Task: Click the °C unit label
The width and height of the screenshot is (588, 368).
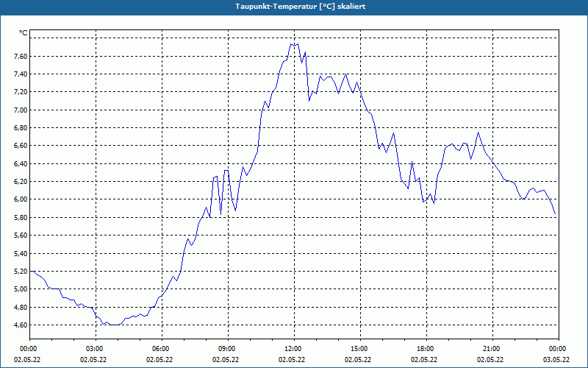Action: coord(24,33)
